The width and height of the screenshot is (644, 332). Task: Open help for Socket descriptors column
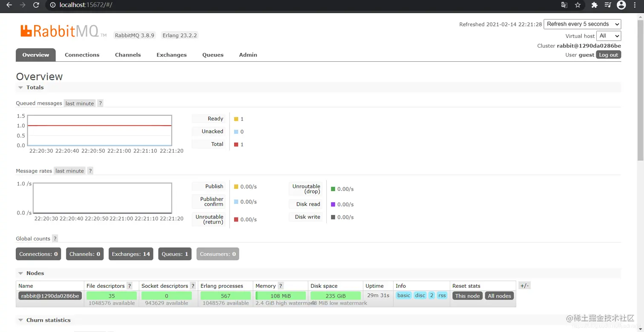coord(193,286)
